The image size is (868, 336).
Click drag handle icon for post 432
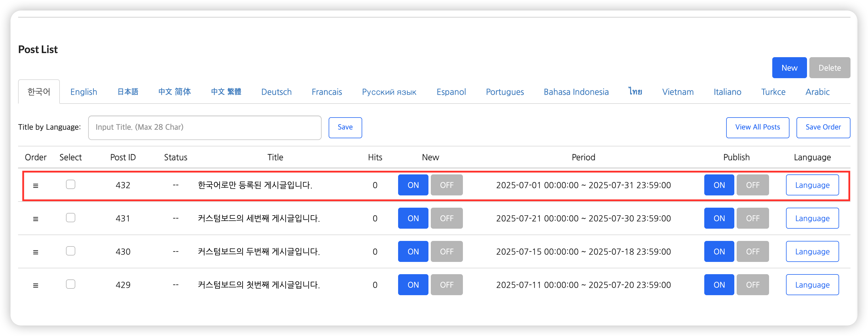35,185
